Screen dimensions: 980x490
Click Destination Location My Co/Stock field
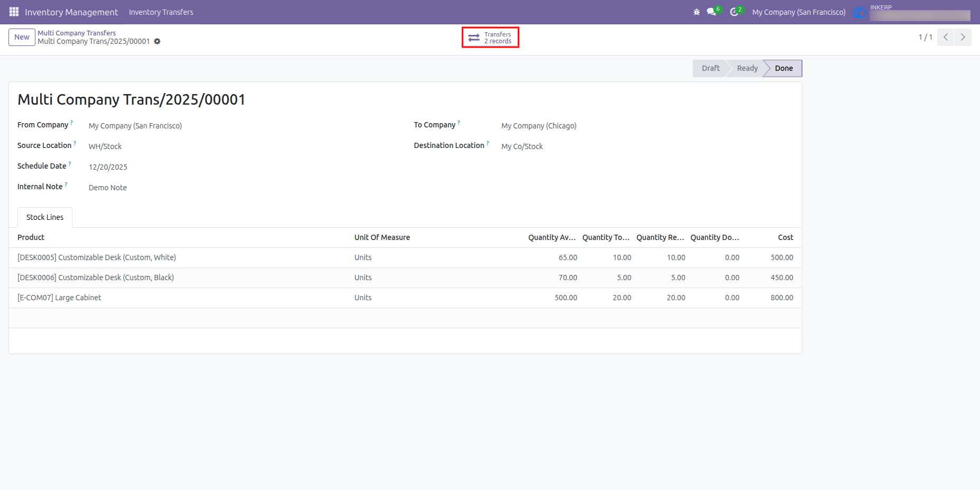[522, 146]
